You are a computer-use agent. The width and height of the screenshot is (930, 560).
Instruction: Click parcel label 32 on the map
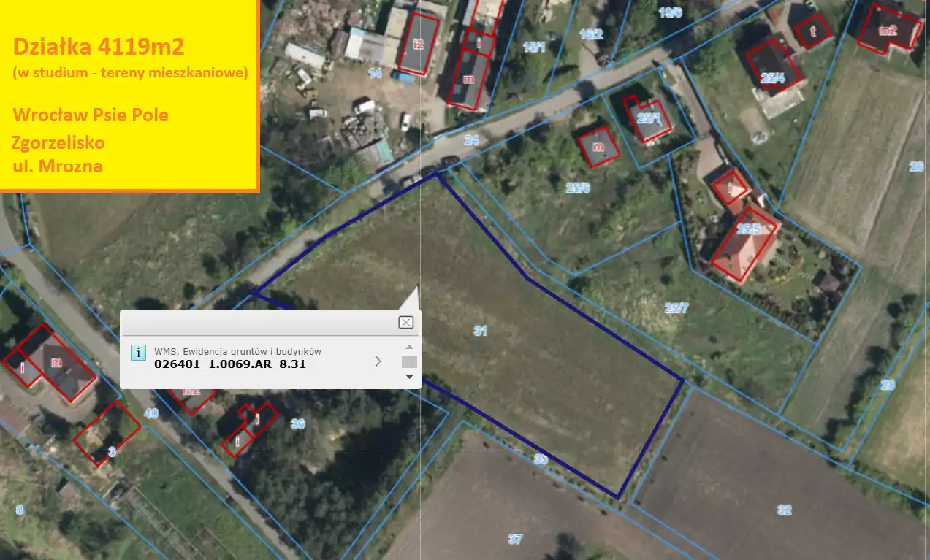(x=784, y=510)
